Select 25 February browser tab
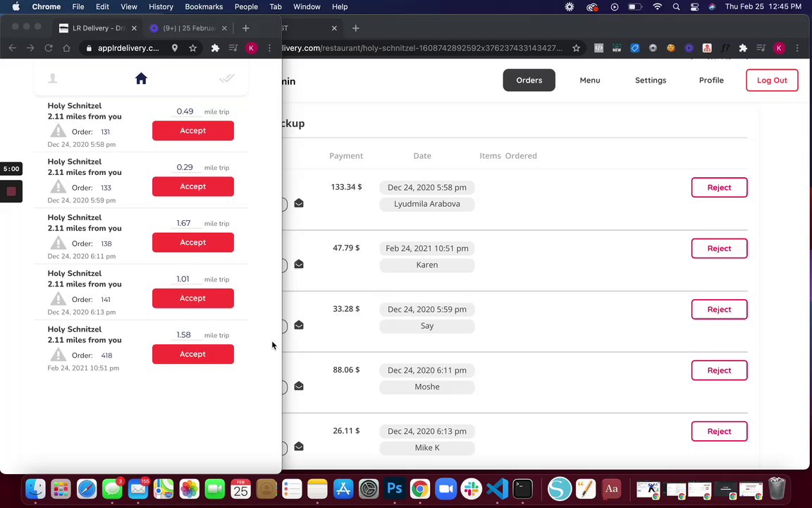 (x=188, y=28)
